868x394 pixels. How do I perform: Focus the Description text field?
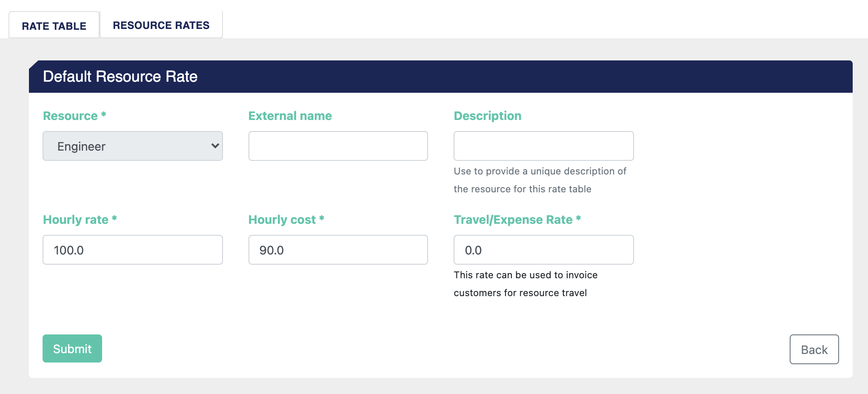pos(544,146)
